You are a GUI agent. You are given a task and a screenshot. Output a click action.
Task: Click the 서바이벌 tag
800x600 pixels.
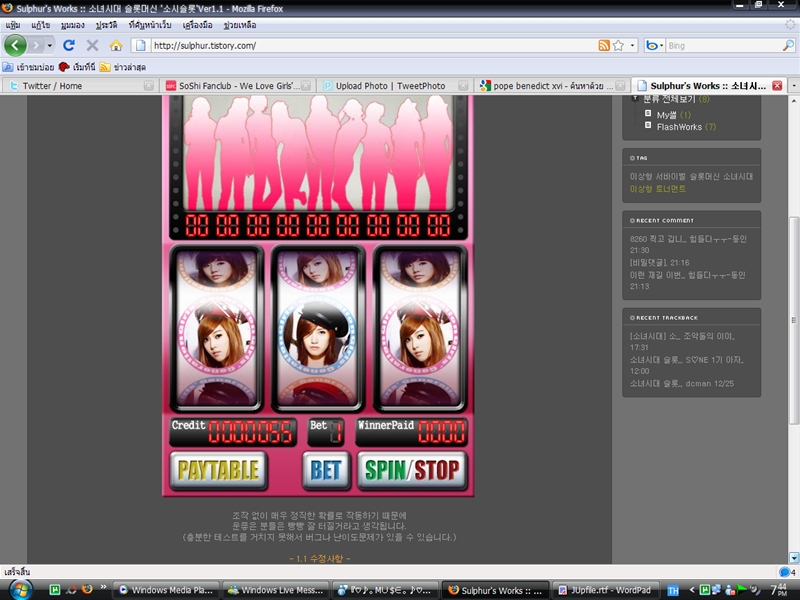pyautogui.click(x=670, y=177)
